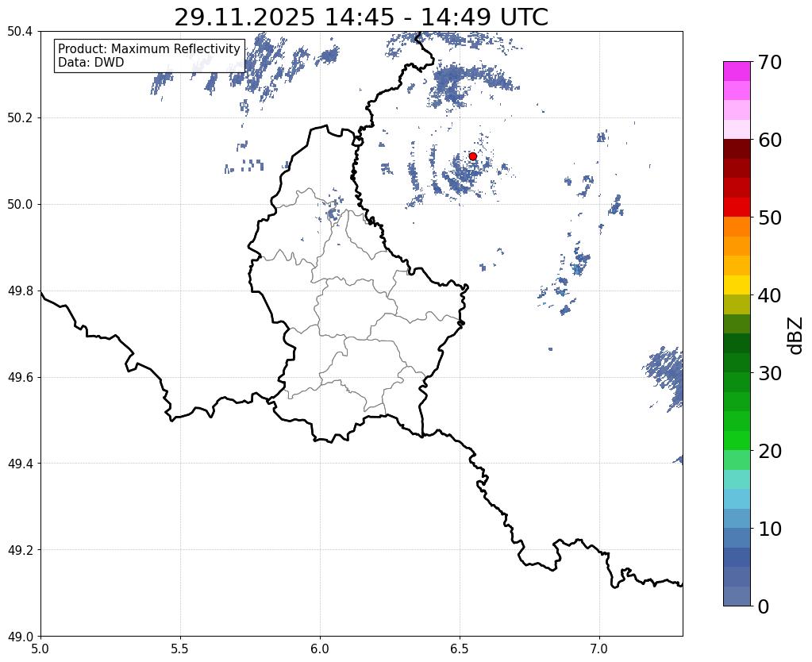This screenshot has height=662, width=812.
Task: Click the red location marker dot
Action: click(472, 156)
